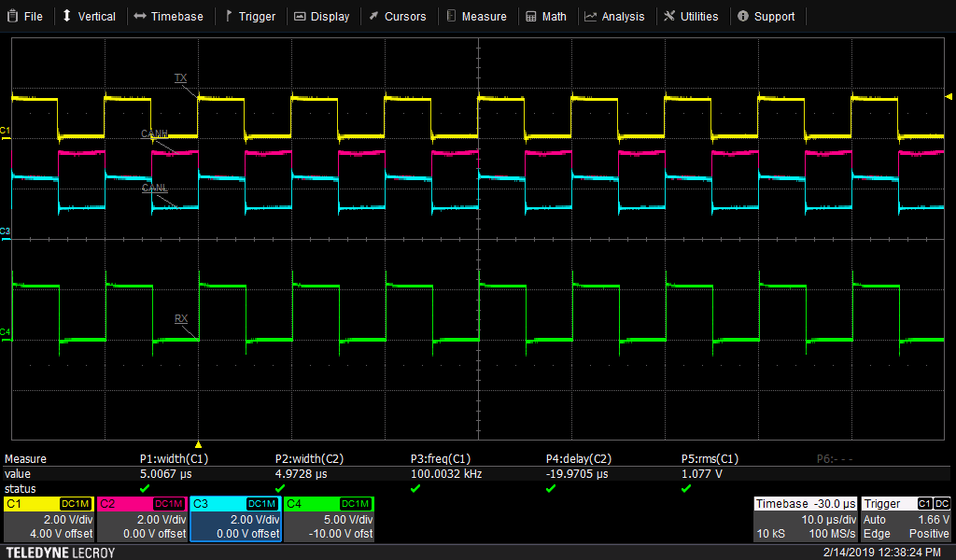The width and height of the screenshot is (956, 560).
Task: Click the RX waveform label
Action: pos(181,318)
